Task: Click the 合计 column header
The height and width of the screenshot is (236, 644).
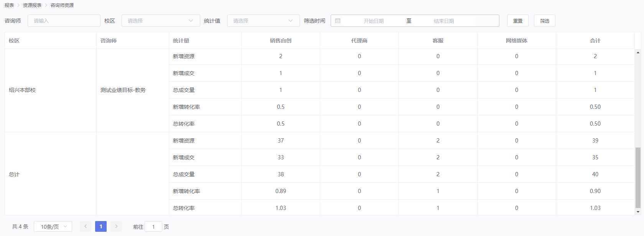Action: click(x=595, y=41)
